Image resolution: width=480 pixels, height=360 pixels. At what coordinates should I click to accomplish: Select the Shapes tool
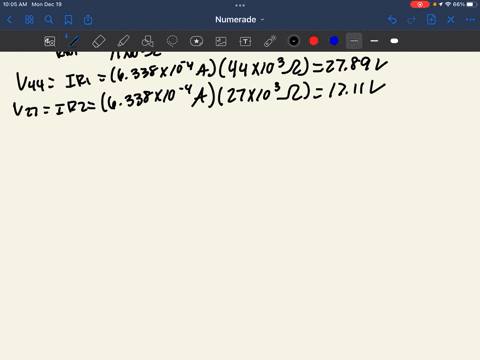point(147,41)
